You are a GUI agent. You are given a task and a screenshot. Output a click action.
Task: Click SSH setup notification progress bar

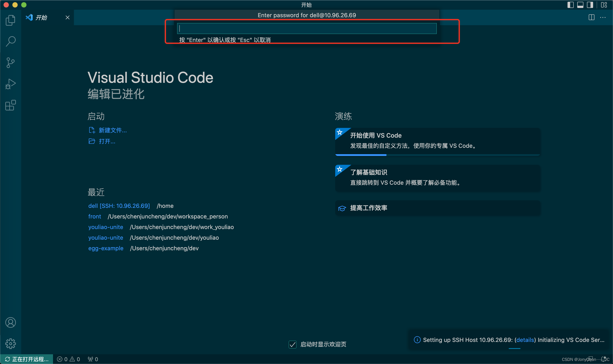(x=515, y=348)
